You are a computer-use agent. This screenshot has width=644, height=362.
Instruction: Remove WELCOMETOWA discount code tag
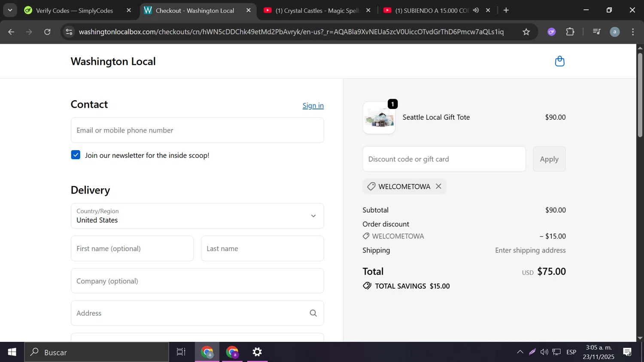coord(438,186)
